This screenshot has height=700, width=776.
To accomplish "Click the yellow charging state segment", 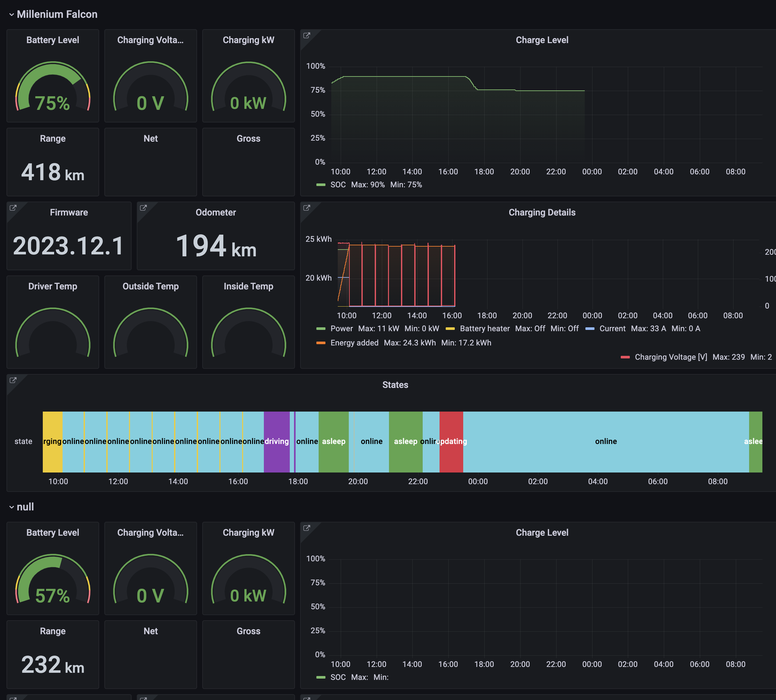I will (x=52, y=442).
